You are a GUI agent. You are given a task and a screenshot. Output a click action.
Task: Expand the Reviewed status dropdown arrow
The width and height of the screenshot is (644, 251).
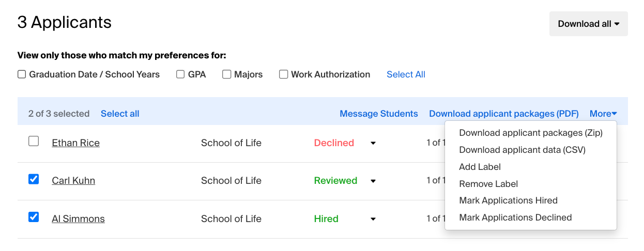coord(373,181)
